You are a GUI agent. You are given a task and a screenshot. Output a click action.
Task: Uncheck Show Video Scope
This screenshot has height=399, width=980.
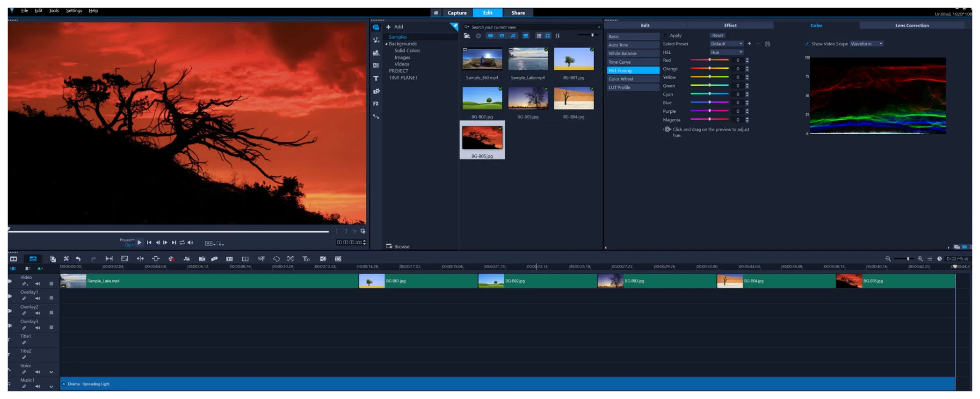pos(807,44)
